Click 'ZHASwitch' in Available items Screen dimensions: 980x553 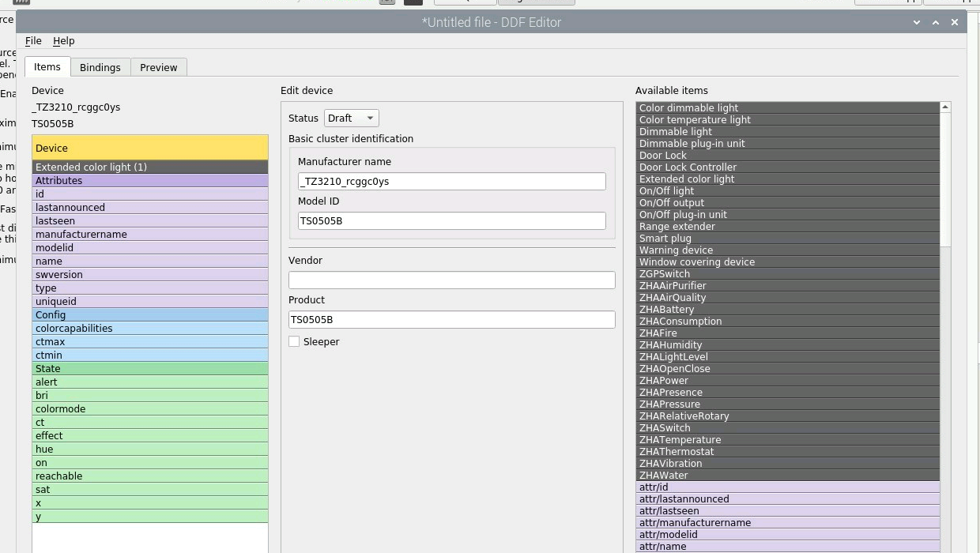point(788,428)
